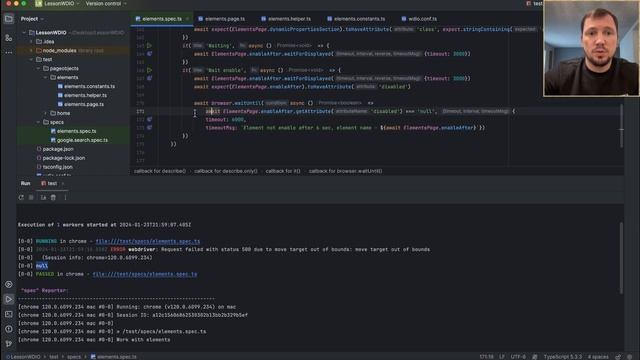Expand the .idea folder
Screen dimensions: 640x360
(31, 42)
